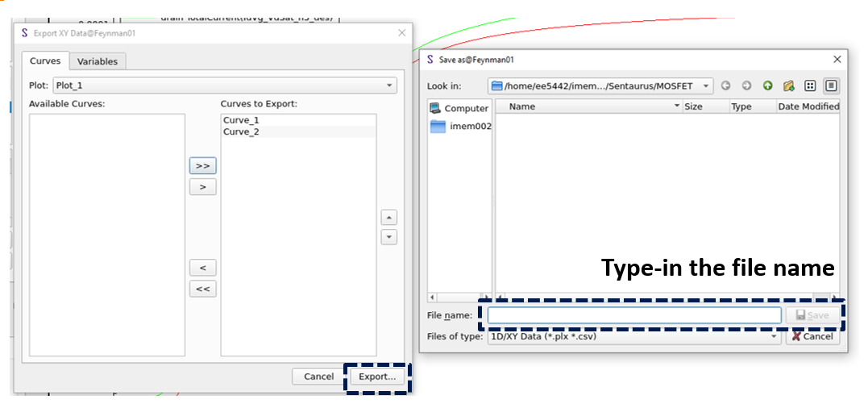Add selected curve with > button
This screenshot has width=868, height=408.
tap(202, 187)
